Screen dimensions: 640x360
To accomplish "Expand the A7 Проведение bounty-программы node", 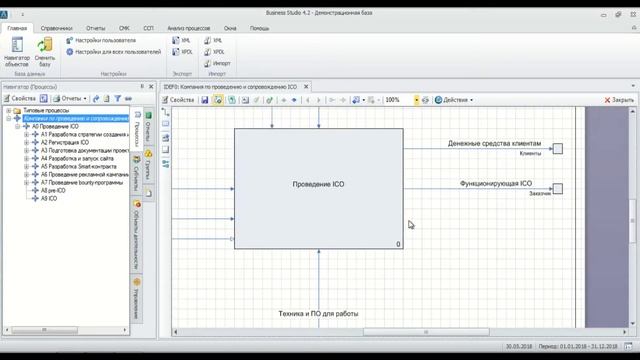I will click(26, 182).
